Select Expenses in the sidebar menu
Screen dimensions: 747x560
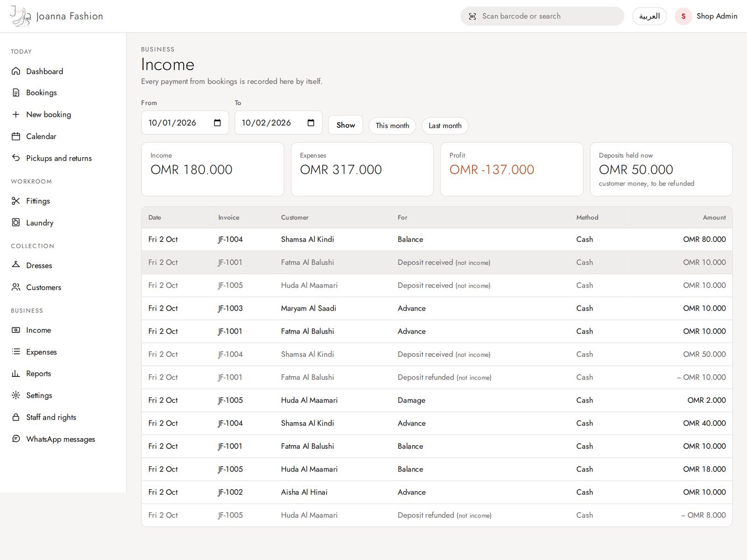[x=42, y=352]
